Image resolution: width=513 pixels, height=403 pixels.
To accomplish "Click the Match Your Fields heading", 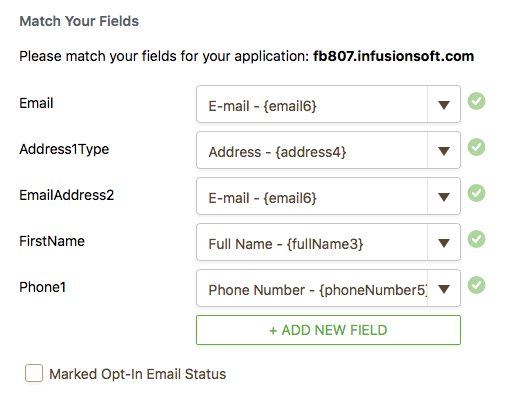I will click(x=79, y=21).
